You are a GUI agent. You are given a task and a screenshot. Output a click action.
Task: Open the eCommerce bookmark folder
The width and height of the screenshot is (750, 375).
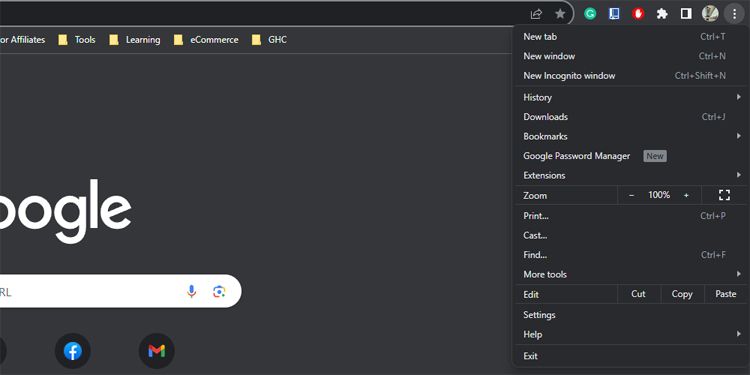206,40
